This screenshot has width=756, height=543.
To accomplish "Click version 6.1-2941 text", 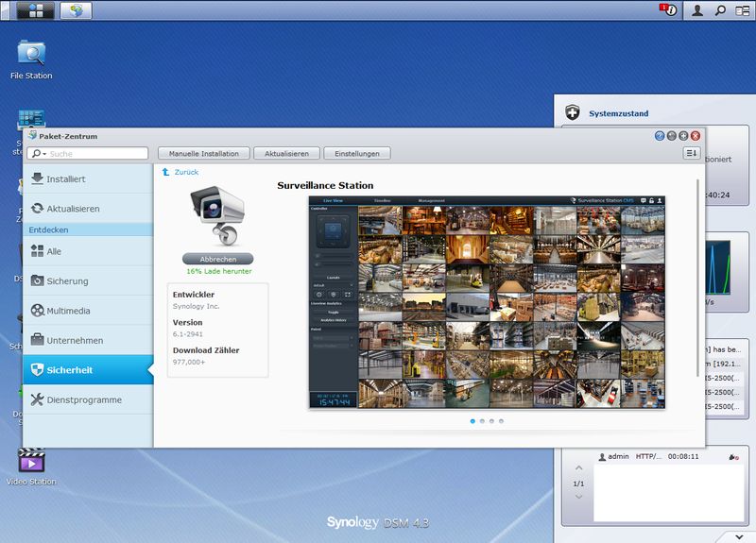I will point(188,334).
